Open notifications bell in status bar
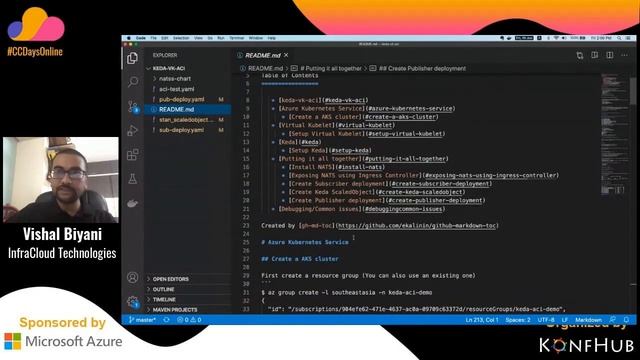This screenshot has width=640, height=360. coord(627,320)
